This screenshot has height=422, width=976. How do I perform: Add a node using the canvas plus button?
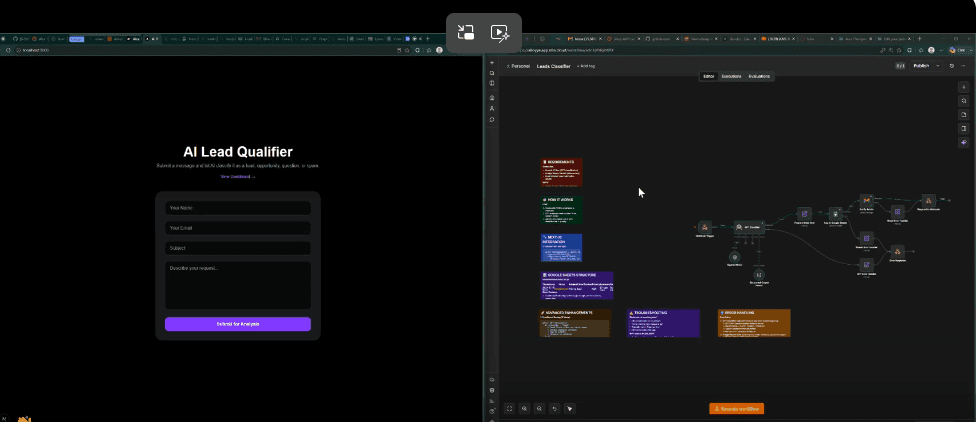coord(964,87)
